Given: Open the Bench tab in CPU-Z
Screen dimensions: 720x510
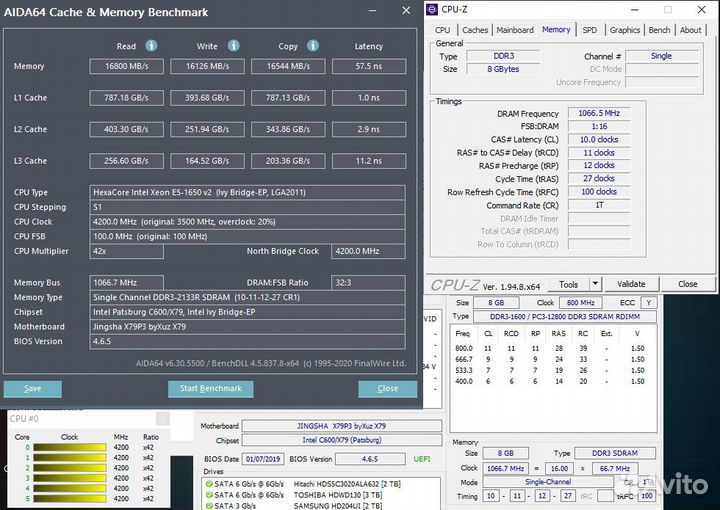Looking at the screenshot, I should coord(659,30).
